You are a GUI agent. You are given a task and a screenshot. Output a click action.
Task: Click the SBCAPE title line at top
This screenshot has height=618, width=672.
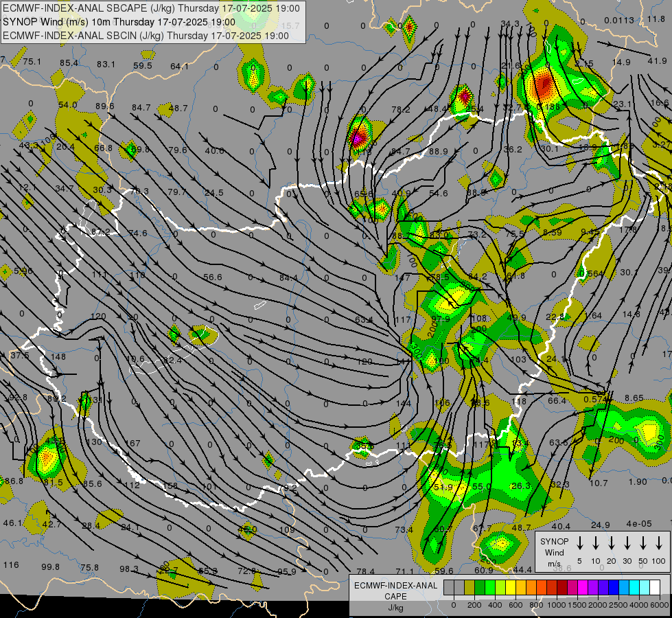point(151,8)
